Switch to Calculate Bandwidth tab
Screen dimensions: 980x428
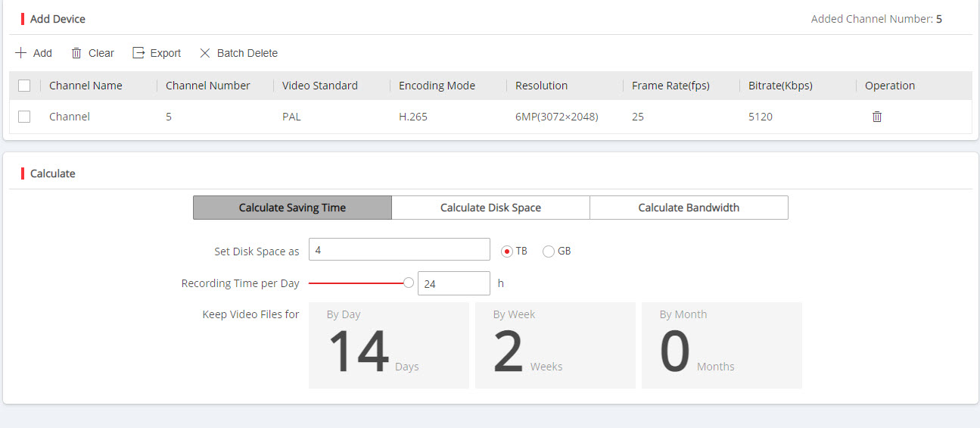(x=689, y=208)
